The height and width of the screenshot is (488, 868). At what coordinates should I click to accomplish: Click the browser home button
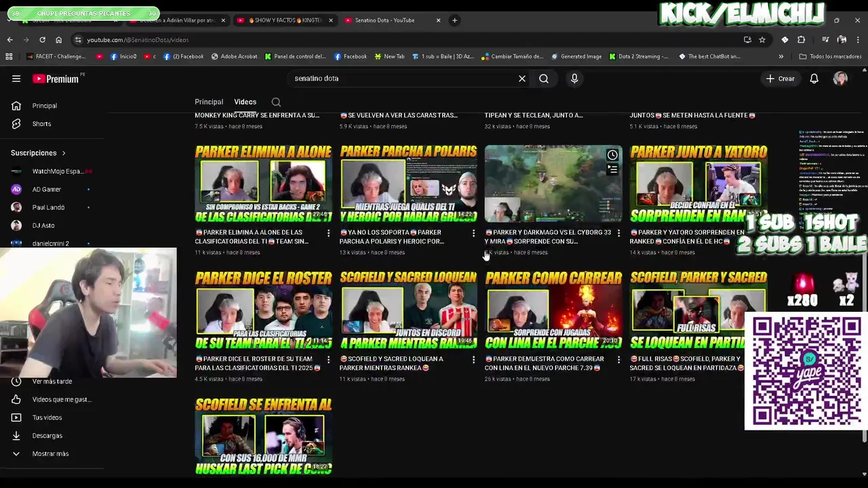pyautogui.click(x=58, y=40)
